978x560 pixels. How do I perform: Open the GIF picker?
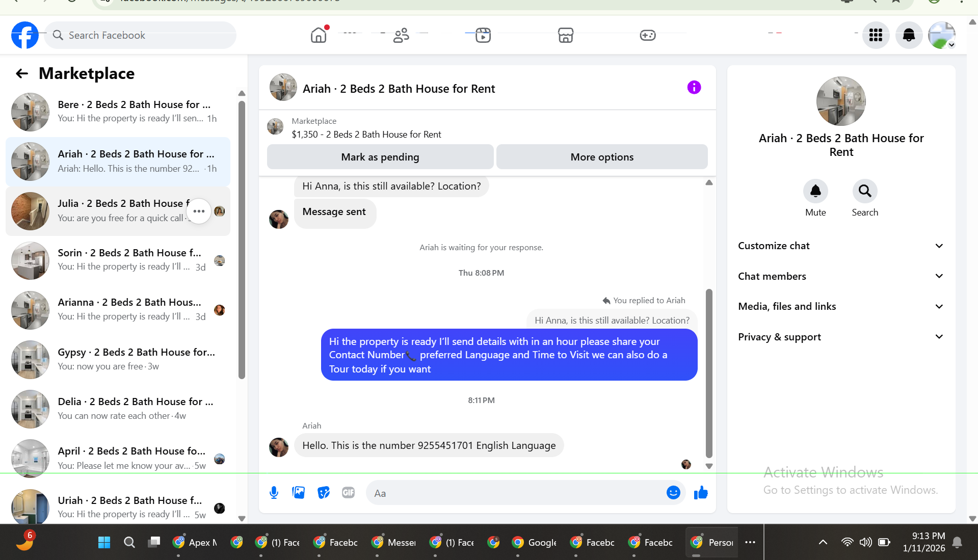pos(348,493)
